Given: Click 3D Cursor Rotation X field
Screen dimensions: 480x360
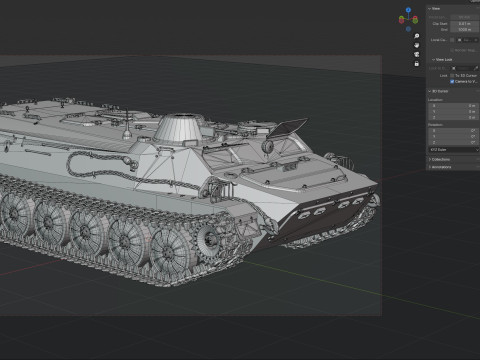Looking at the screenshot, I should coord(454,131).
